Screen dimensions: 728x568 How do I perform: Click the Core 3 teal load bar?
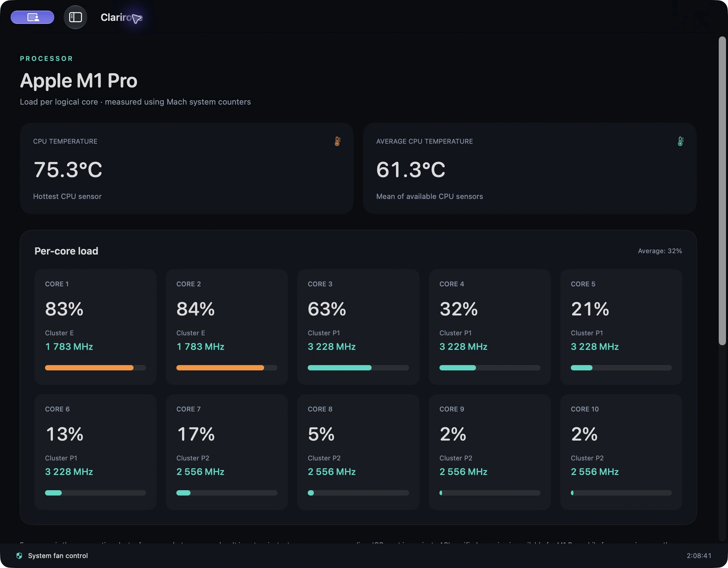coord(358,368)
